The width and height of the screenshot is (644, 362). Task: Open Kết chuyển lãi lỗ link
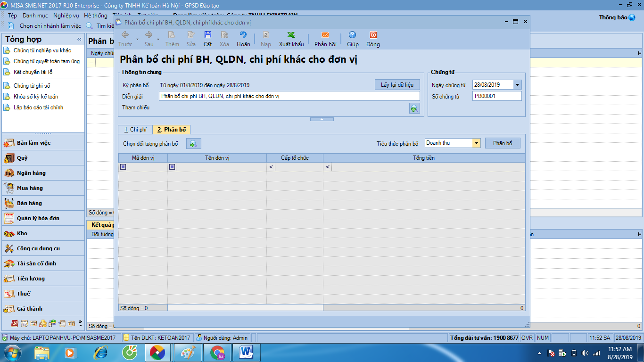(x=33, y=72)
